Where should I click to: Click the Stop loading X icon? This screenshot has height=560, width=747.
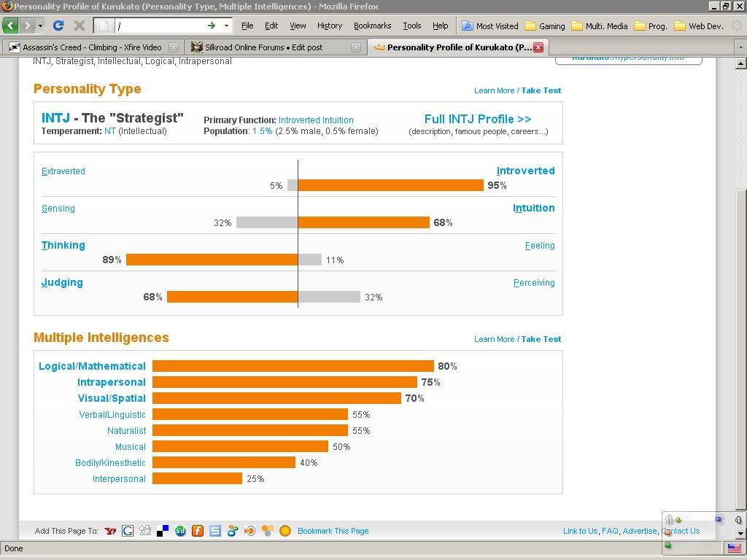point(80,26)
